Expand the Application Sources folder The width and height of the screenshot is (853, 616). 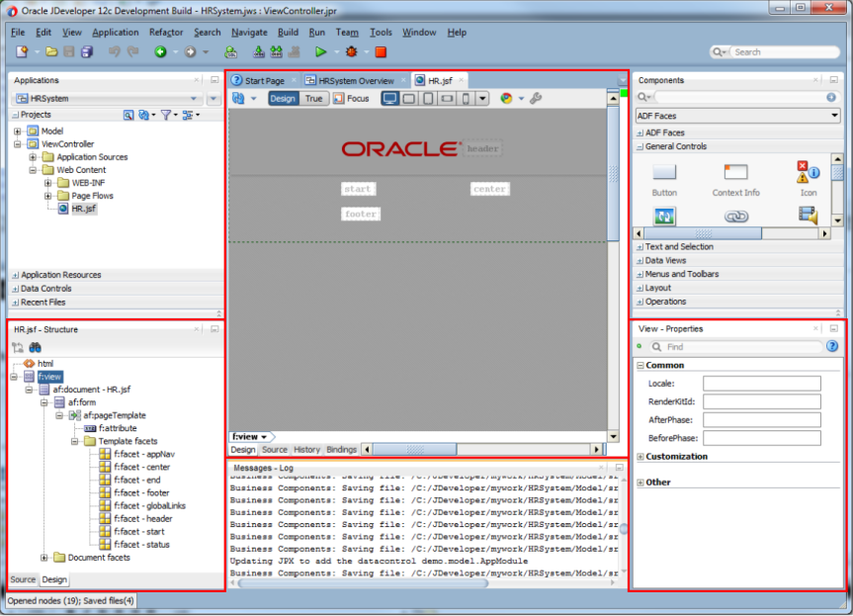click(x=33, y=157)
